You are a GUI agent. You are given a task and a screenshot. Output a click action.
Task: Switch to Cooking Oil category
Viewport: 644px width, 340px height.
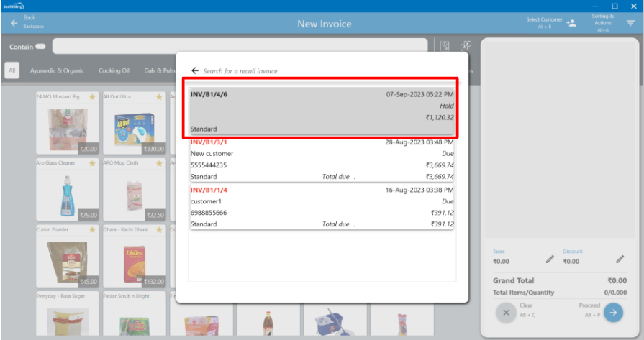[114, 70]
